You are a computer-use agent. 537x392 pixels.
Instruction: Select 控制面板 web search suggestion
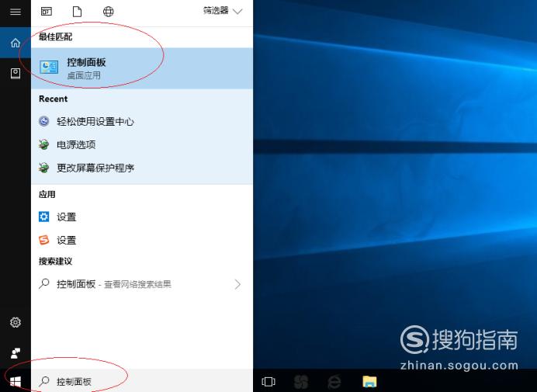coord(142,284)
